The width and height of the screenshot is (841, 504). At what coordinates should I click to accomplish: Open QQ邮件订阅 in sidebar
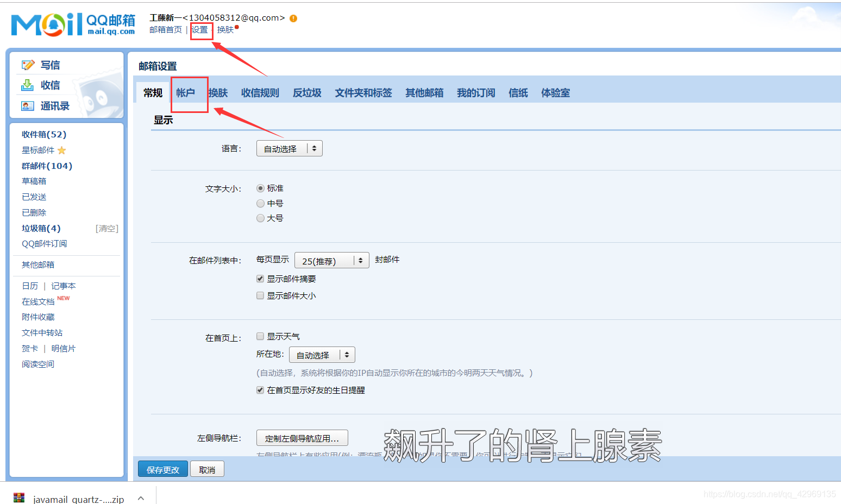(x=45, y=244)
